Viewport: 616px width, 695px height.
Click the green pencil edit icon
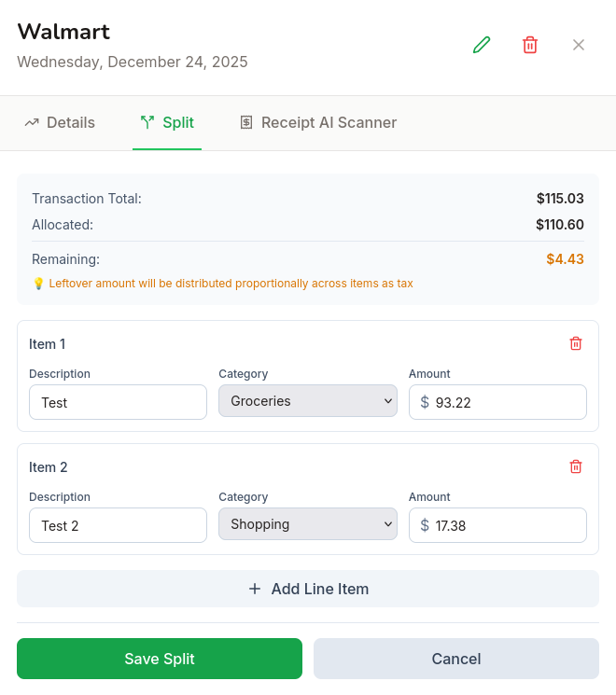pyautogui.click(x=482, y=45)
